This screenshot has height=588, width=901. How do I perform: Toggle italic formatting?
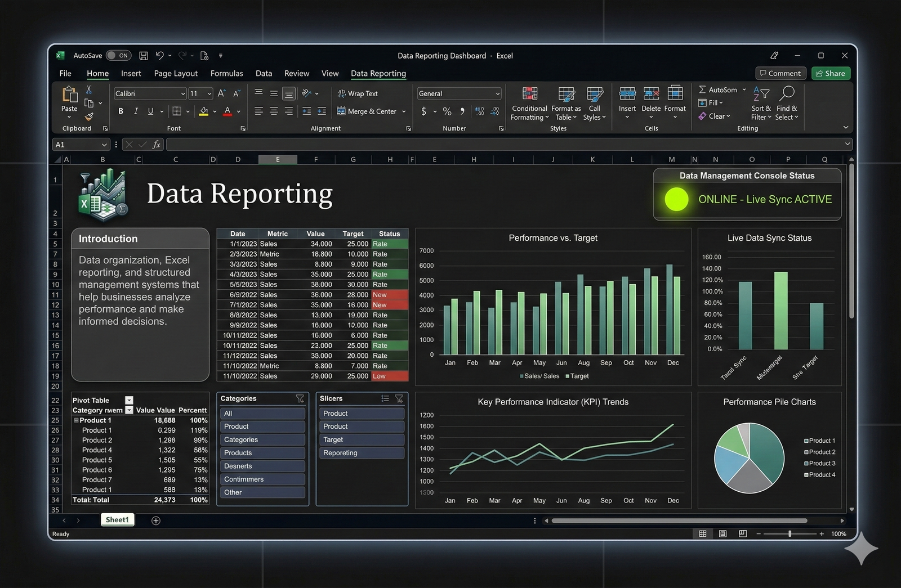[135, 111]
